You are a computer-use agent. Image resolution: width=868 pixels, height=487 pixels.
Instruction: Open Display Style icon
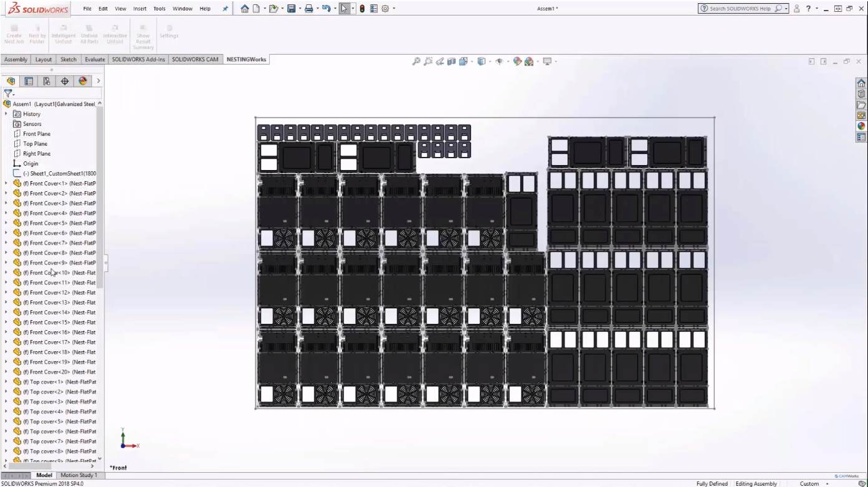point(481,61)
